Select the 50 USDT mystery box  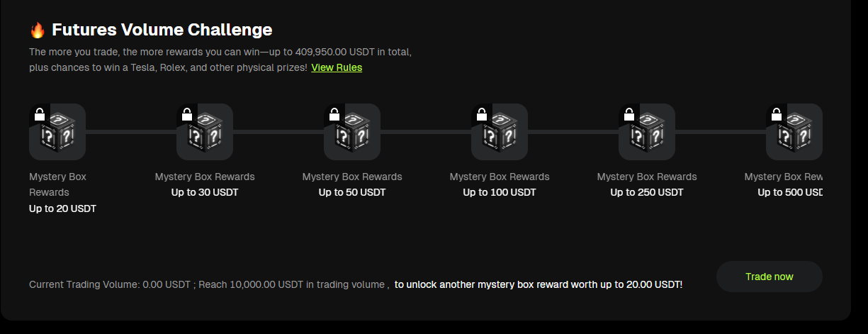coord(352,133)
